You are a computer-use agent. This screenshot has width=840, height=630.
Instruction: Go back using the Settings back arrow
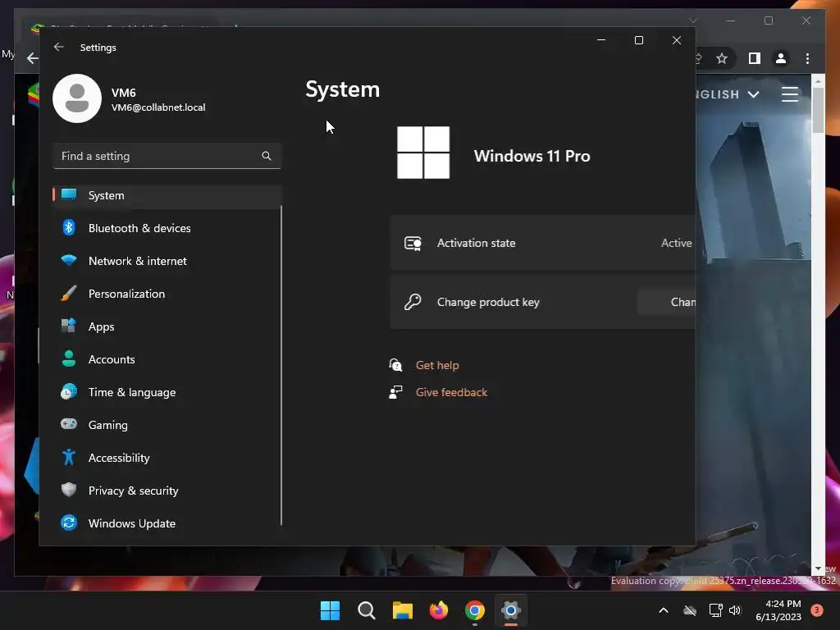click(59, 47)
